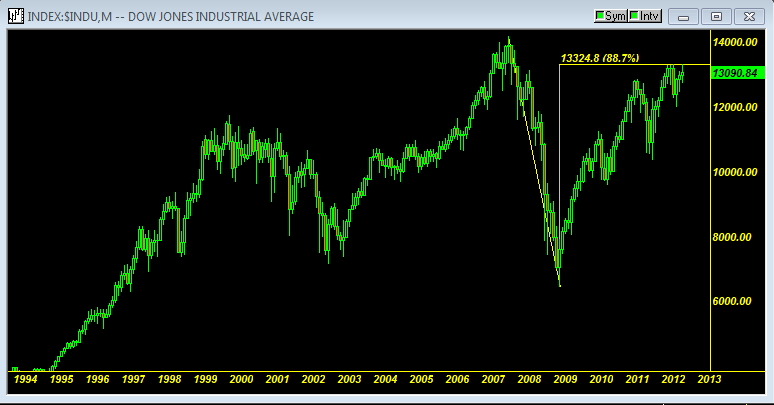Screen dimensions: 774x405
Task: Click the 8000.00 price axis label
Action: (732, 237)
